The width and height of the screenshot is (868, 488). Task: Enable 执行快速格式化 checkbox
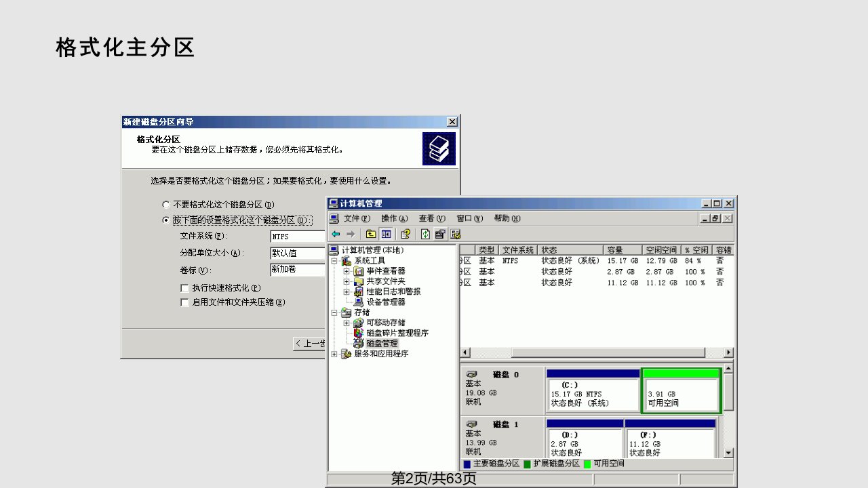[x=184, y=288]
